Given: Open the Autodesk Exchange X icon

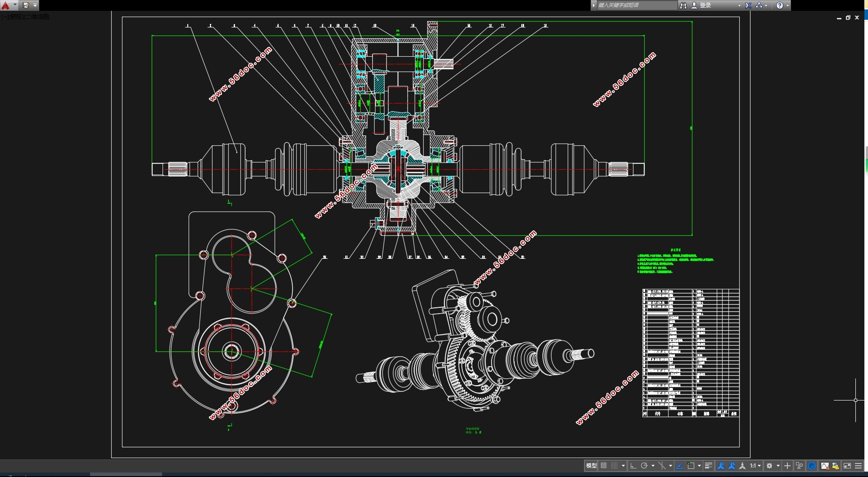Looking at the screenshot, I should [748, 5].
